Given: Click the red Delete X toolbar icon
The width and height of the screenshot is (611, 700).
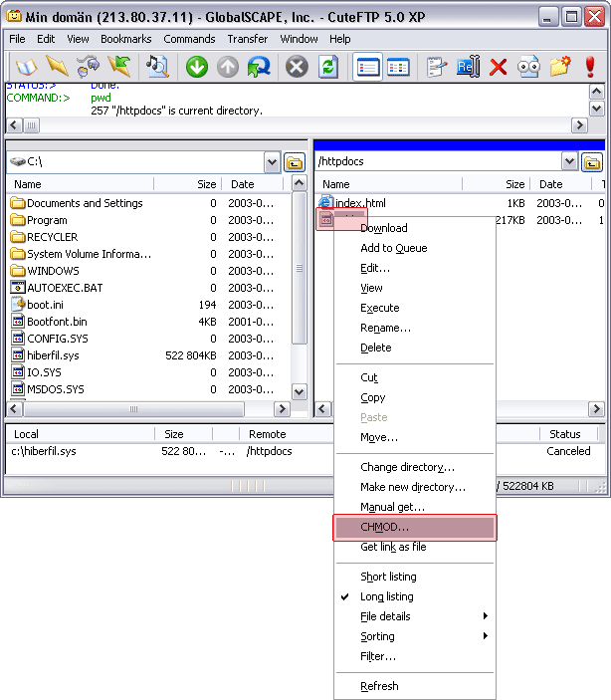Looking at the screenshot, I should [x=499, y=67].
